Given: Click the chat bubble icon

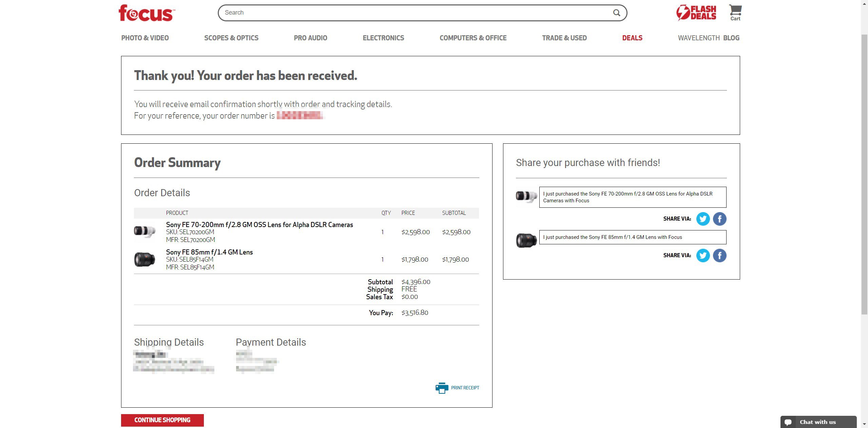Looking at the screenshot, I should 788,422.
